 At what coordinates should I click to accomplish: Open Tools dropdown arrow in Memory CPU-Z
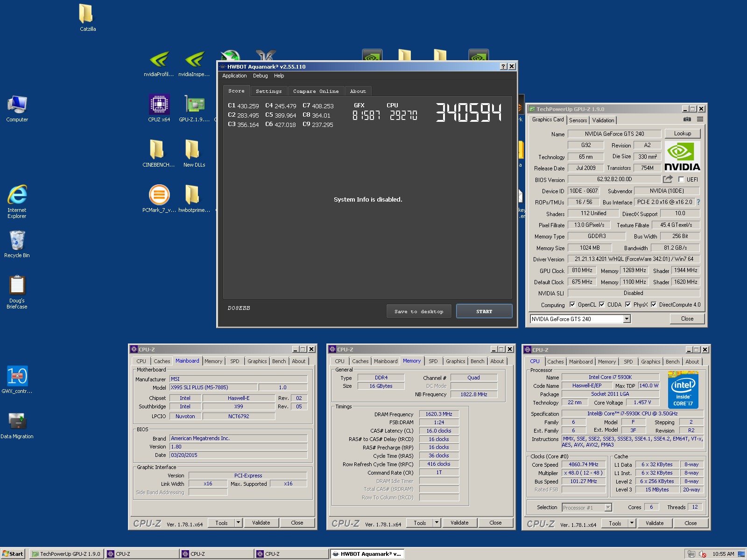tap(437, 523)
